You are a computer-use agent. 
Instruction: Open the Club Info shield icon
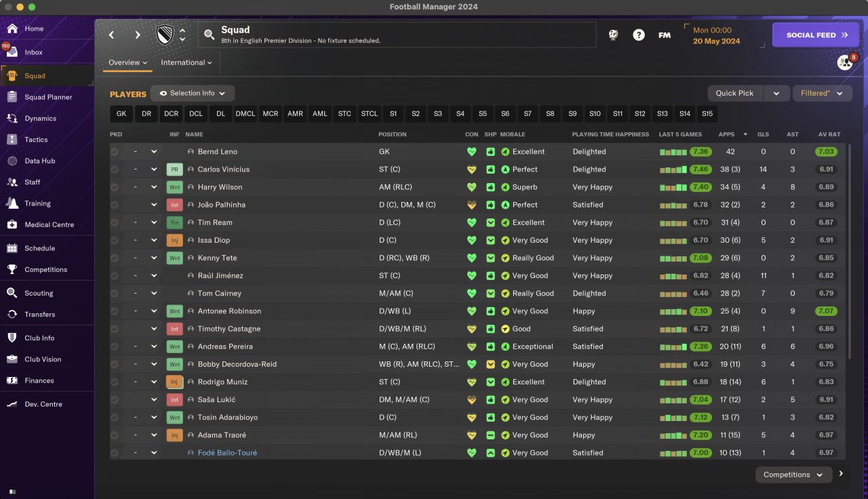pos(12,338)
